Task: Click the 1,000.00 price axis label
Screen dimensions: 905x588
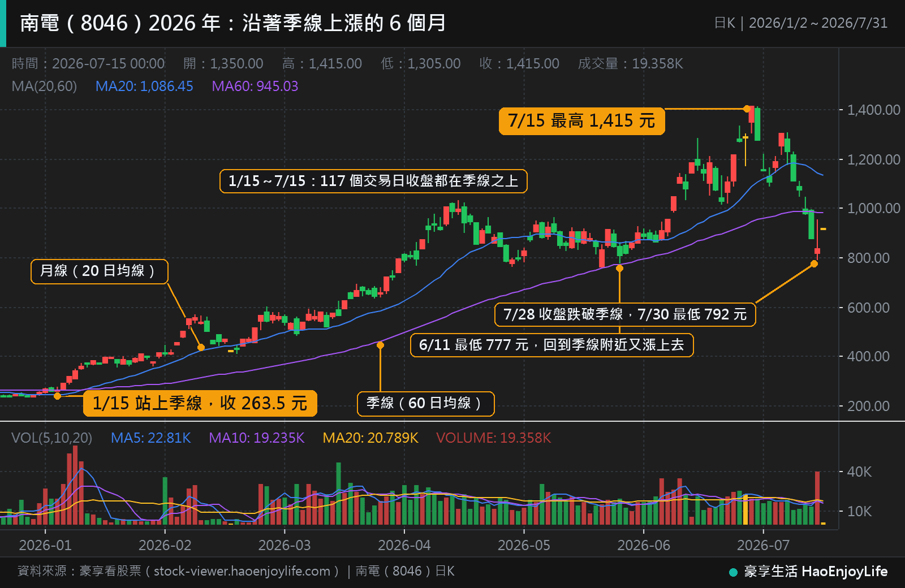Action: 873,208
